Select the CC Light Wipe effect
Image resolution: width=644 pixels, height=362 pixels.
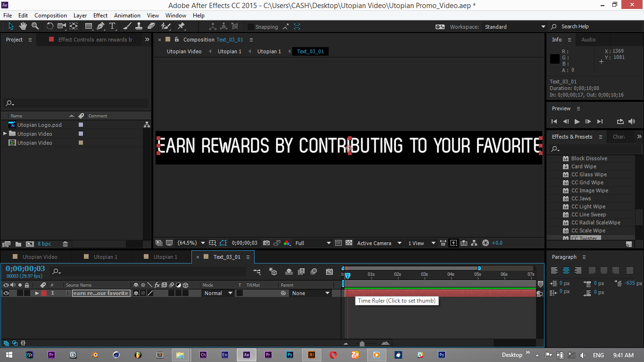pos(589,206)
